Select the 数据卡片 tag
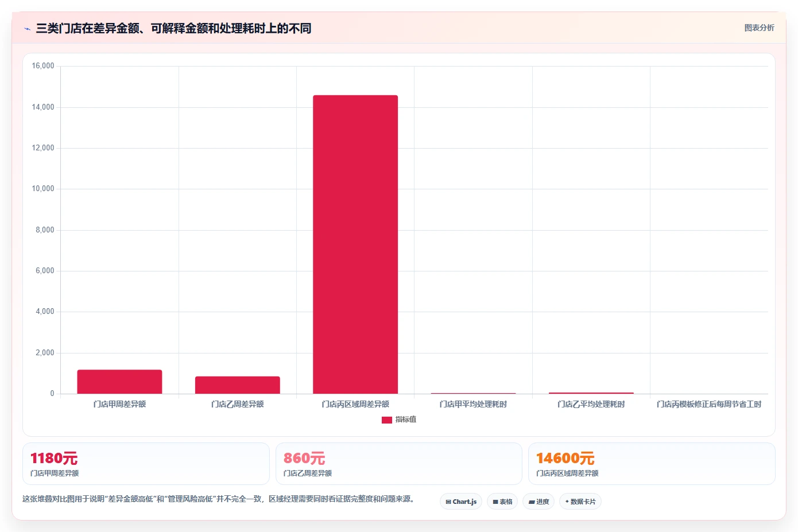This screenshot has height=532, width=798. tap(580, 502)
